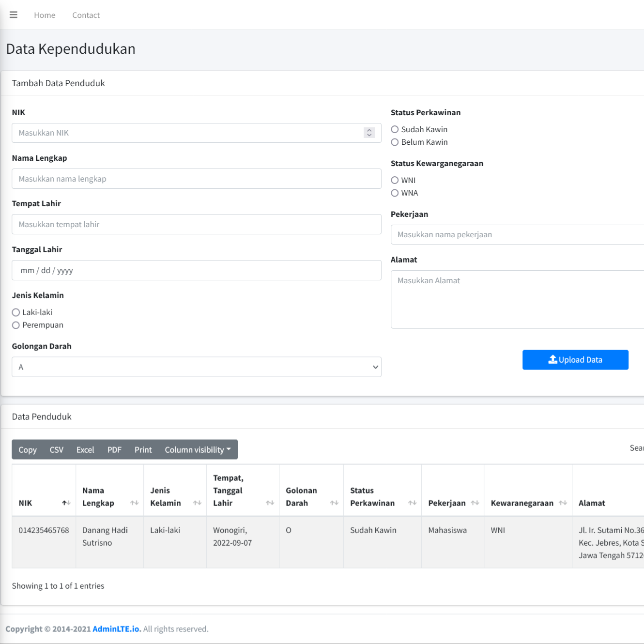The width and height of the screenshot is (644, 644).
Task: Sort by Status Perkawinan column icon
Action: (x=412, y=503)
